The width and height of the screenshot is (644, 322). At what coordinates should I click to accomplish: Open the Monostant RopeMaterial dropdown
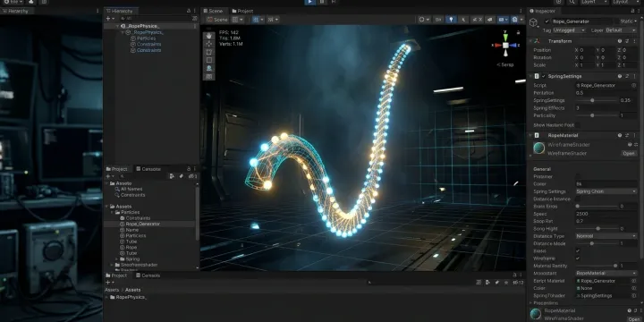pos(606,273)
